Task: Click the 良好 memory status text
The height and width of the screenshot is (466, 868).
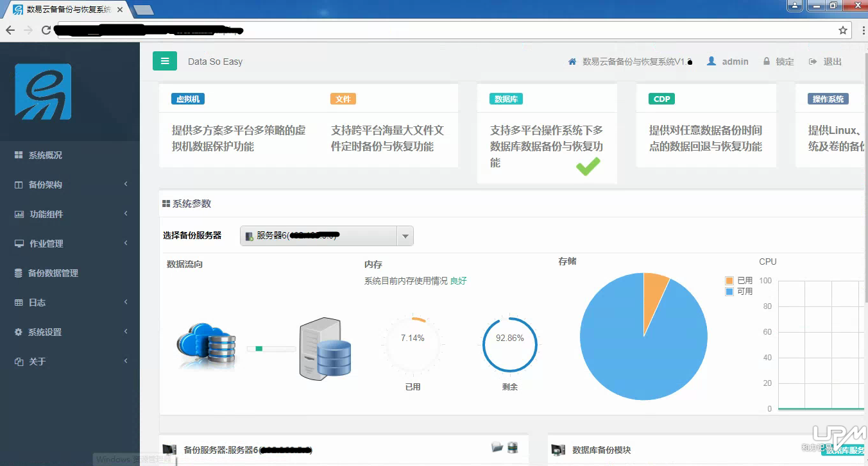Action: click(x=459, y=281)
